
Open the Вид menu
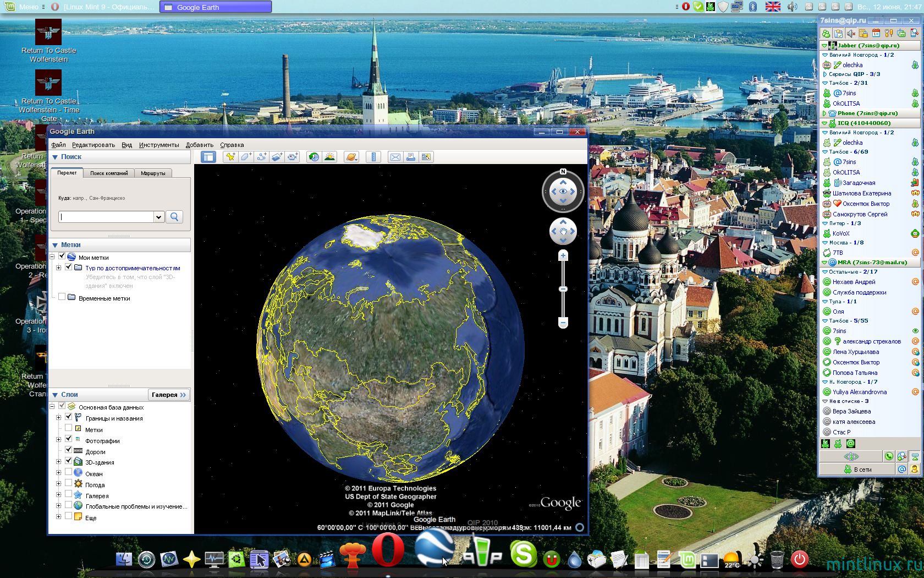tap(127, 145)
